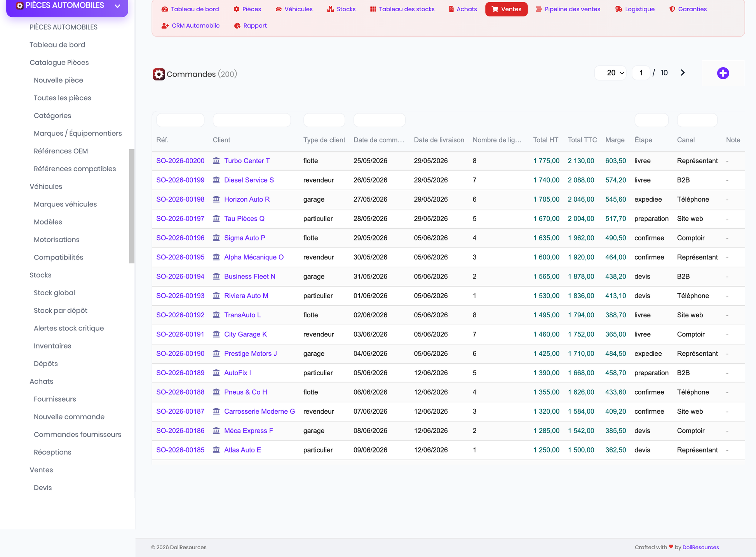Click company icon beside Turbo Center T
Viewport: 756px width, 557px height.
pos(216,160)
